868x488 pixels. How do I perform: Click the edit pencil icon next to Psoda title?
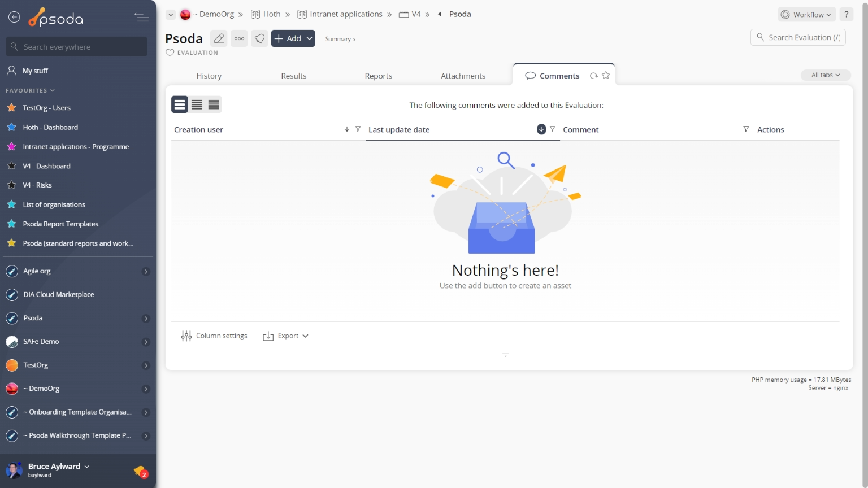219,38
